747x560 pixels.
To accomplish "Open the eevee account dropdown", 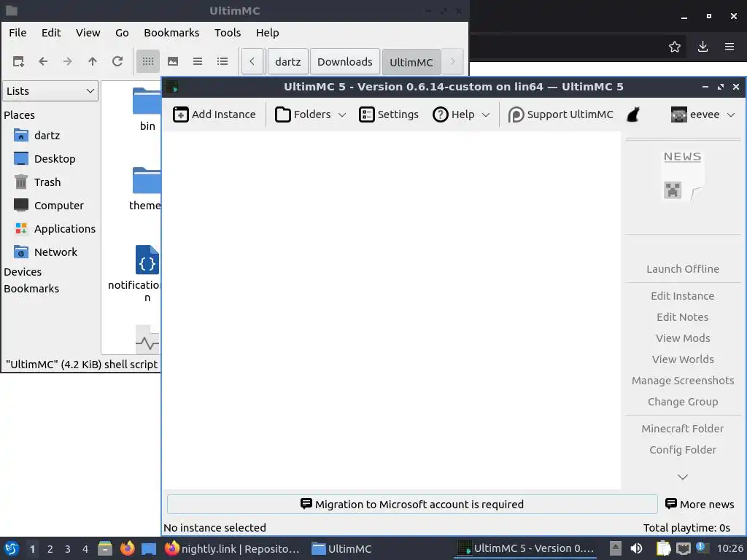I will pyautogui.click(x=703, y=114).
